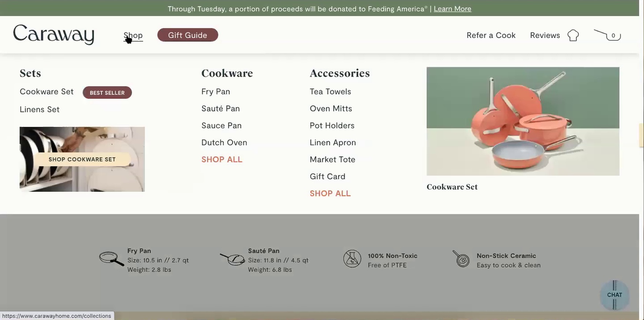Select Dutch Oven in Cookware
Viewport: 644px width, 320px height.
(x=224, y=143)
